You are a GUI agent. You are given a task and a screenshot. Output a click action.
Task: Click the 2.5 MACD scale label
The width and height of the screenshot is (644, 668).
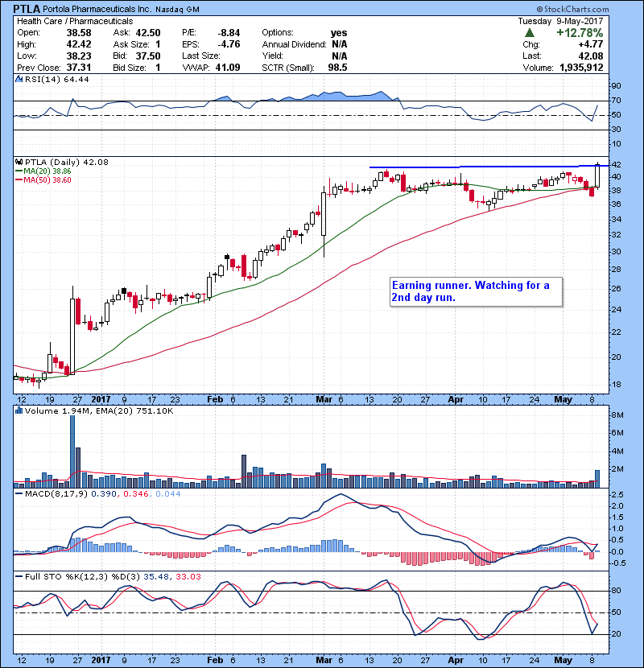617,495
